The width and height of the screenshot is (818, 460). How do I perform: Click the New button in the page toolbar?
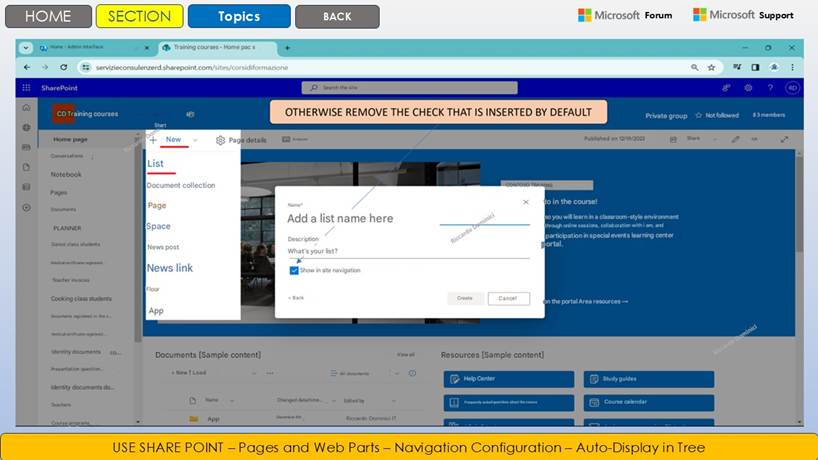[x=173, y=139]
